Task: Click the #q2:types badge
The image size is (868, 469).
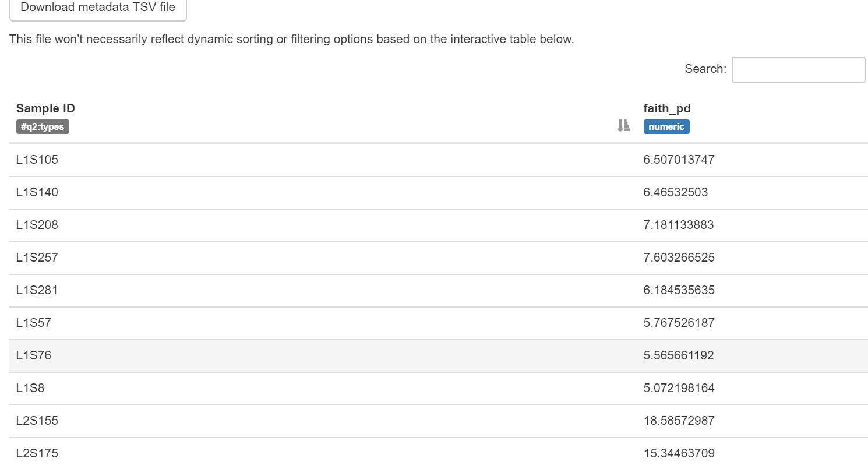Action: click(x=43, y=126)
